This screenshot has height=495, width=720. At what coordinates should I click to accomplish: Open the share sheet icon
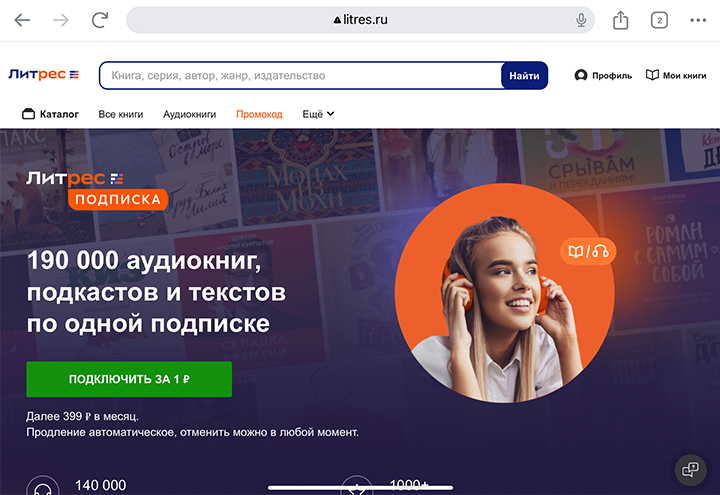(x=620, y=20)
